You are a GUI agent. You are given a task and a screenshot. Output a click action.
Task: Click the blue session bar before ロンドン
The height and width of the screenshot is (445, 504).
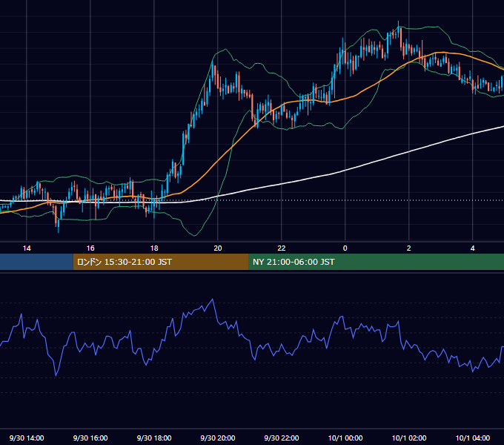point(36,262)
